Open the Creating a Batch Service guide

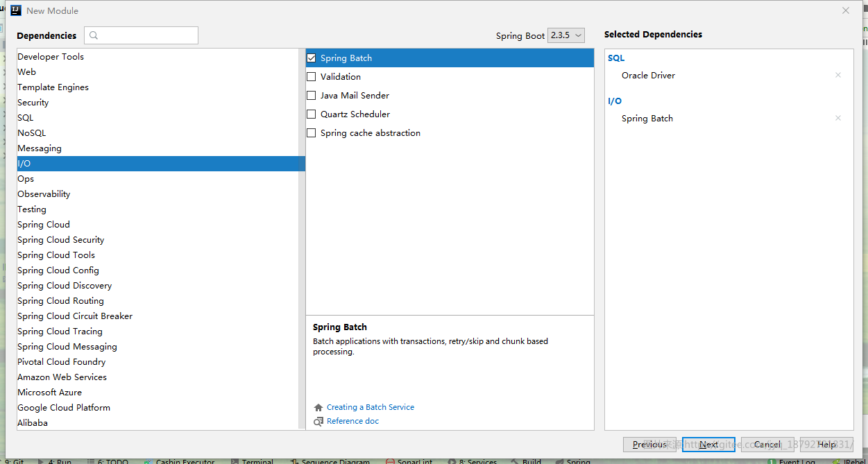click(x=371, y=407)
